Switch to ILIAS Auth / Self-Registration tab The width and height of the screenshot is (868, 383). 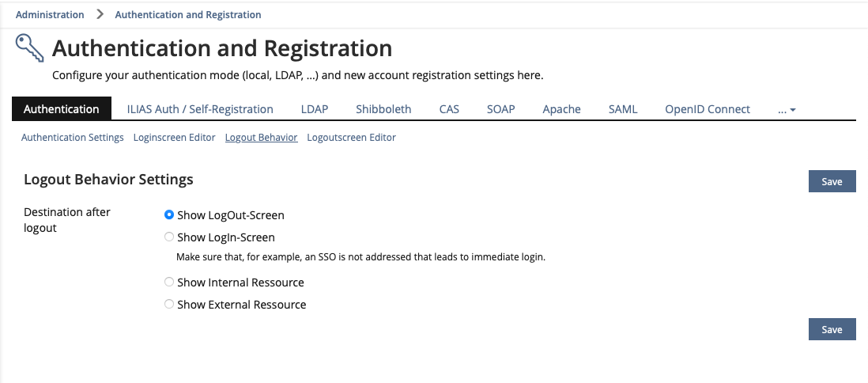200,109
